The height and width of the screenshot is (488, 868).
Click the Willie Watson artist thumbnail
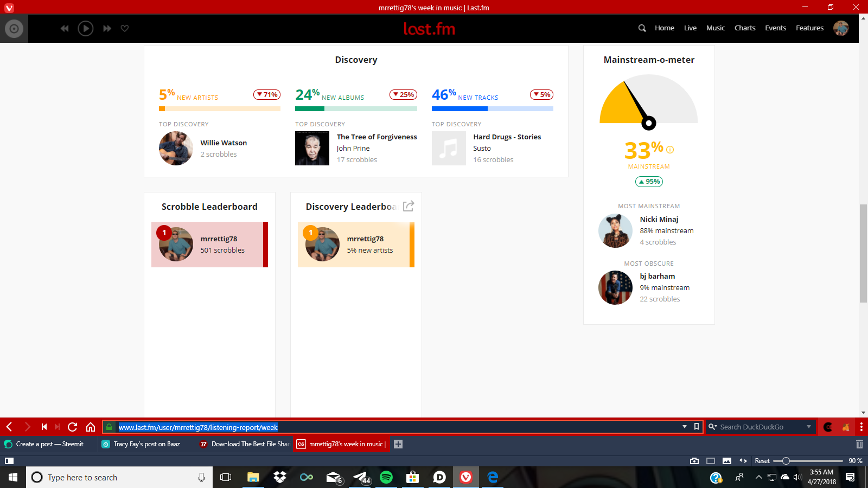pos(176,149)
